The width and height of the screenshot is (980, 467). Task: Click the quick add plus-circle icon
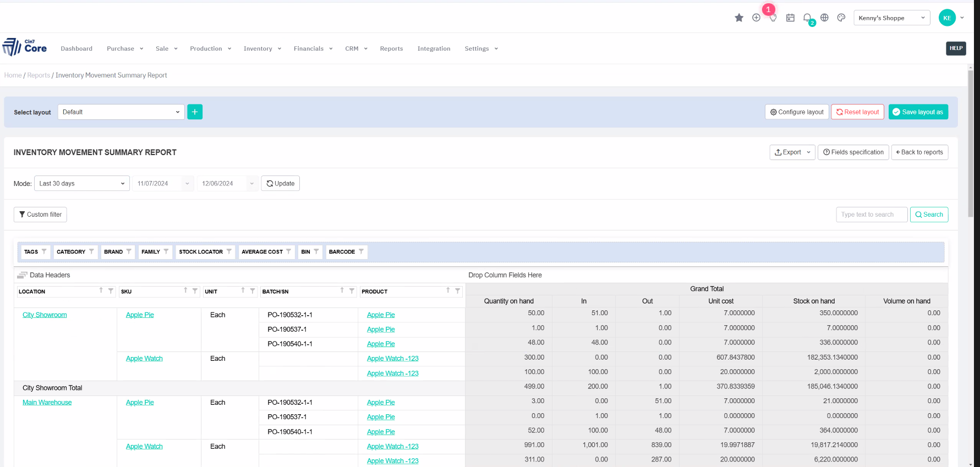tap(756, 18)
